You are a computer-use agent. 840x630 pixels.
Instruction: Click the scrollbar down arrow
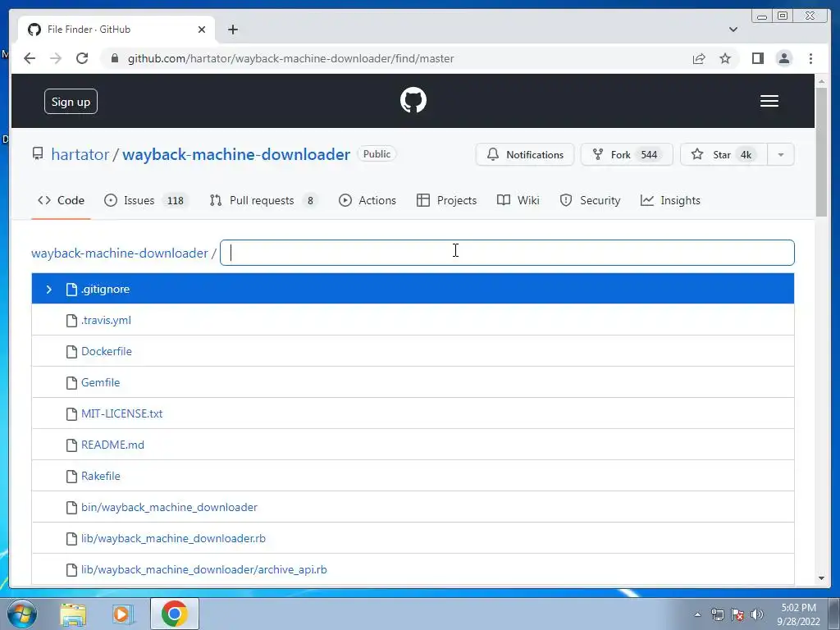point(821,577)
